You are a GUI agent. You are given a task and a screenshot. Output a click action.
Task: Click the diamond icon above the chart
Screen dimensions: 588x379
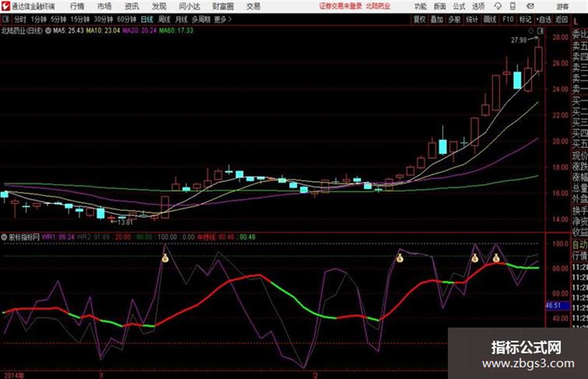pyautogui.click(x=531, y=30)
